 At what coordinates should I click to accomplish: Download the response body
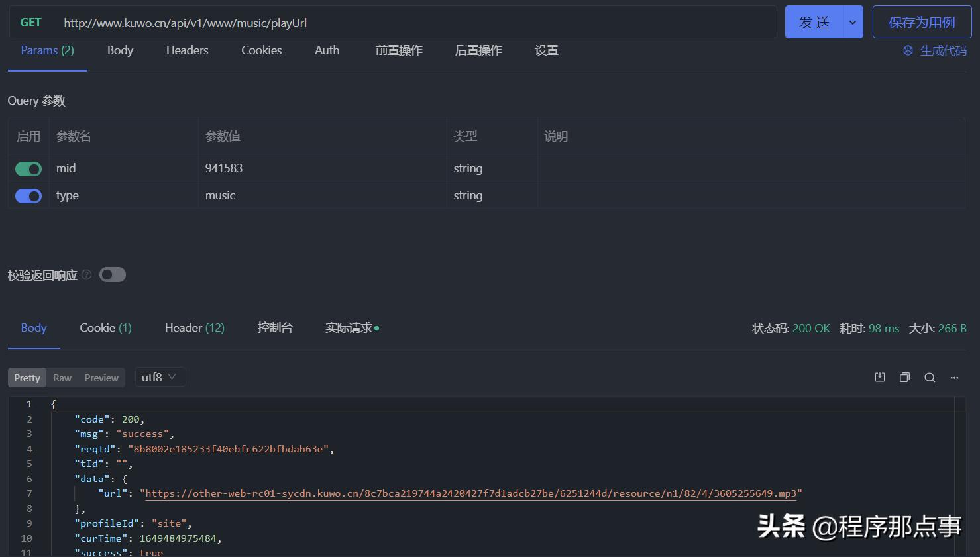tap(879, 377)
